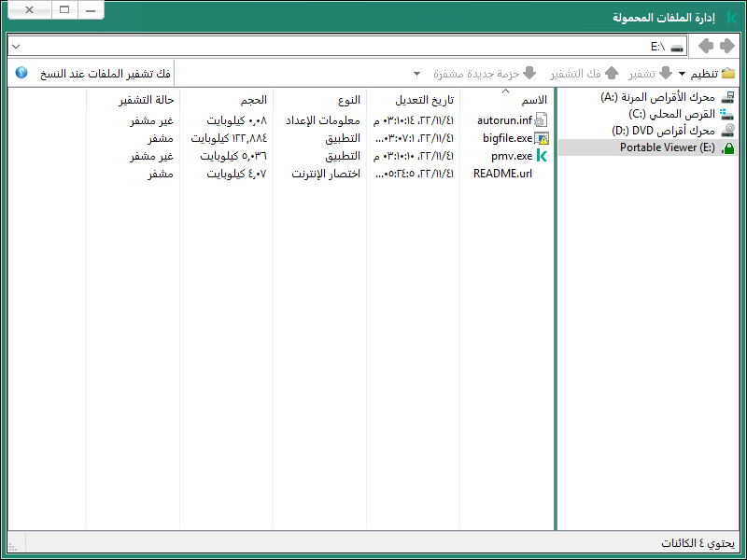
Task: Click the setup information icon for autorun.inf
Action: [x=541, y=119]
